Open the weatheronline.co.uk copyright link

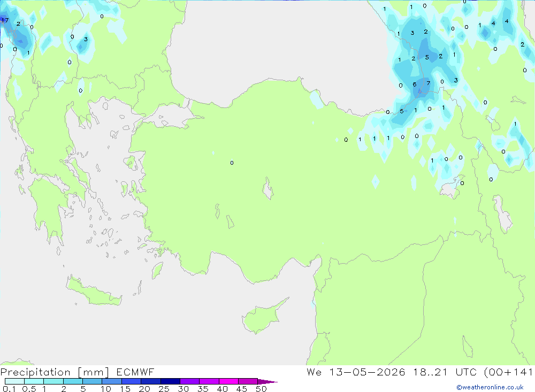(490, 387)
